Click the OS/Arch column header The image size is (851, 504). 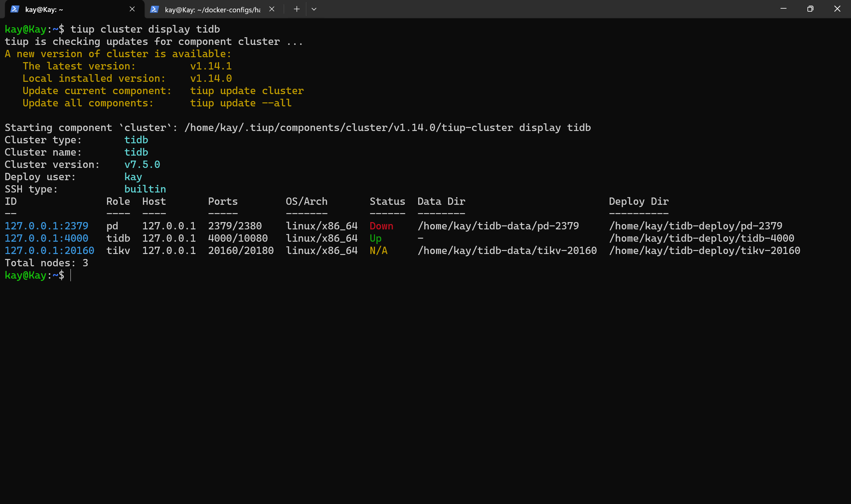pos(306,201)
